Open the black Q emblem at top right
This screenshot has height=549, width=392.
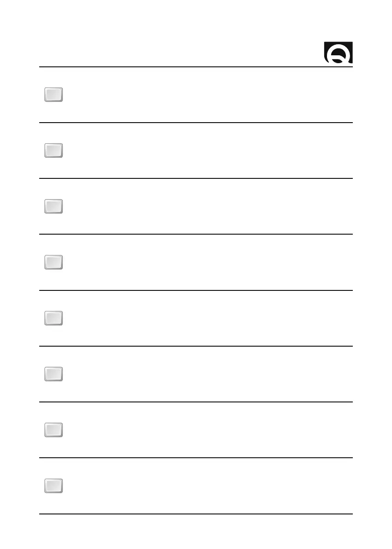tap(339, 53)
